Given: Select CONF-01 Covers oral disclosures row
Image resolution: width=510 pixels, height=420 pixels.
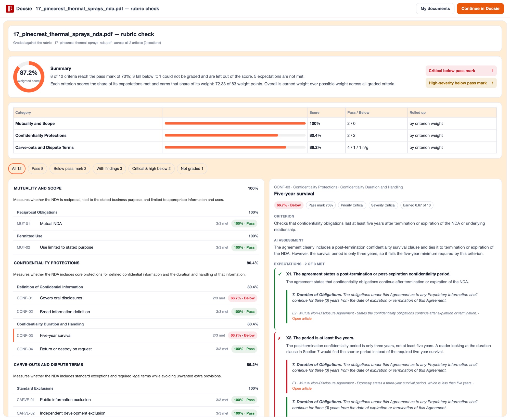Looking at the screenshot, I should pyautogui.click(x=136, y=298).
